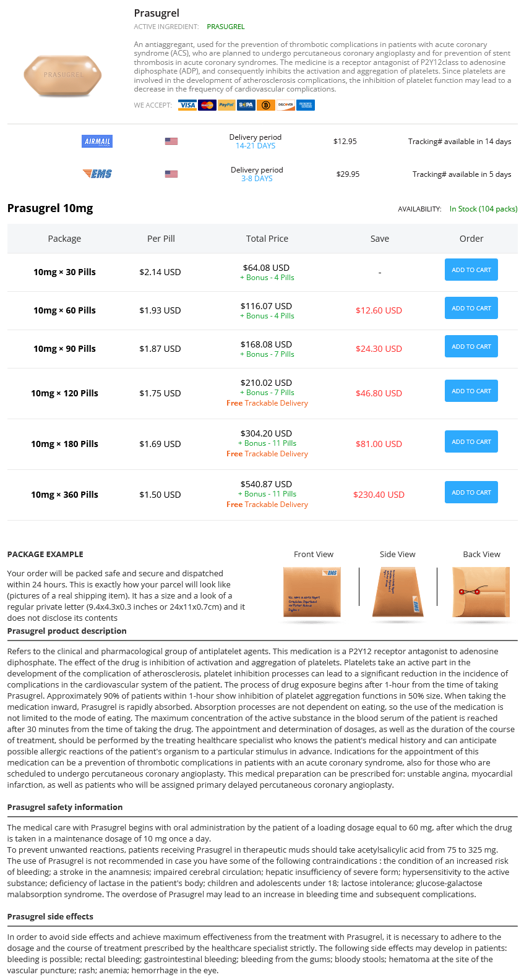Image resolution: width=524 pixels, height=980 pixels.
Task: Click the Mastercard payment icon
Action: pos(207,105)
